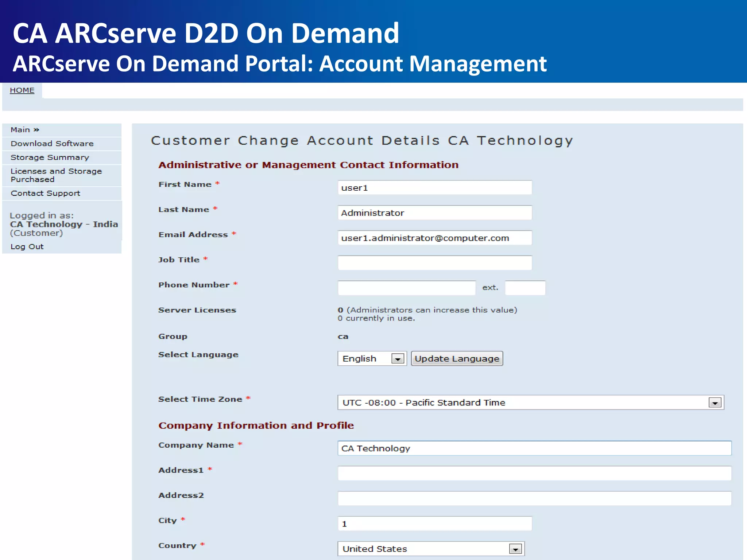The width and height of the screenshot is (747, 560).
Task: Click the language dropdown arrow icon
Action: (398, 359)
